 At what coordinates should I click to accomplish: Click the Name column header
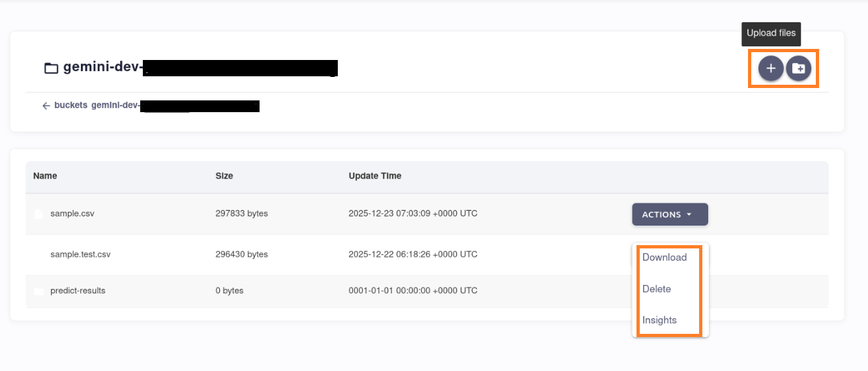(45, 176)
